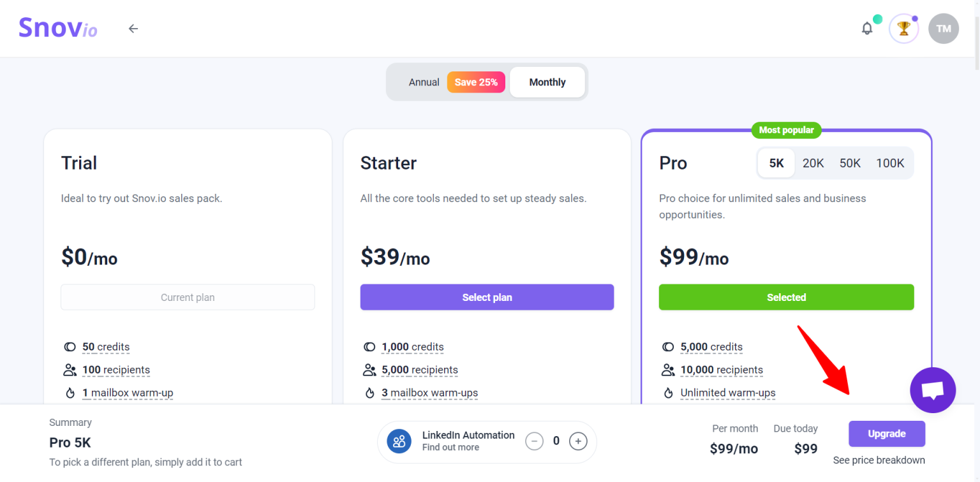
Task: Select the 20K Pro tier
Action: tap(813, 163)
